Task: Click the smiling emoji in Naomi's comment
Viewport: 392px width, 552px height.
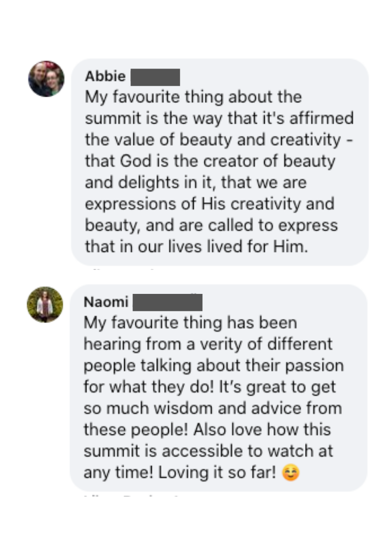Action: point(290,473)
